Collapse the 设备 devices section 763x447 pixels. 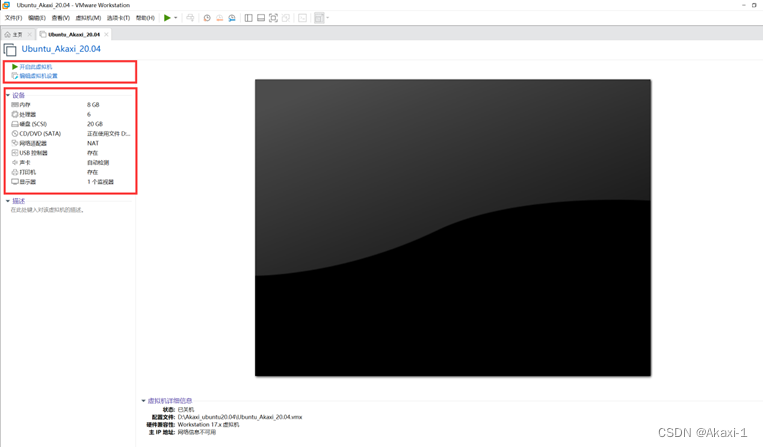pos(8,95)
